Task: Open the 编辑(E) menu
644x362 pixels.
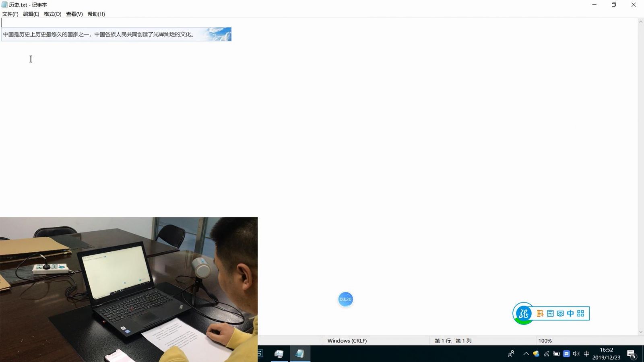Action: [x=31, y=14]
